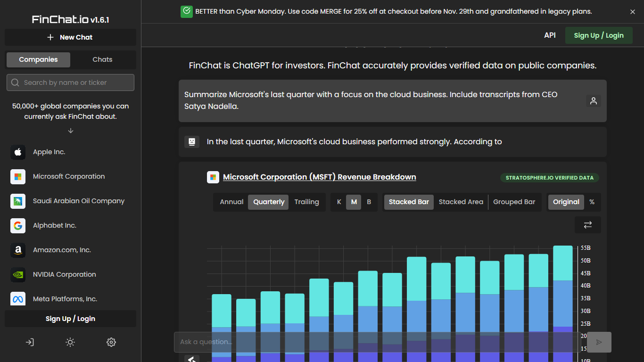This screenshot has width=644, height=362.
Task: Click the swap axes arrows icon
Action: point(587,225)
